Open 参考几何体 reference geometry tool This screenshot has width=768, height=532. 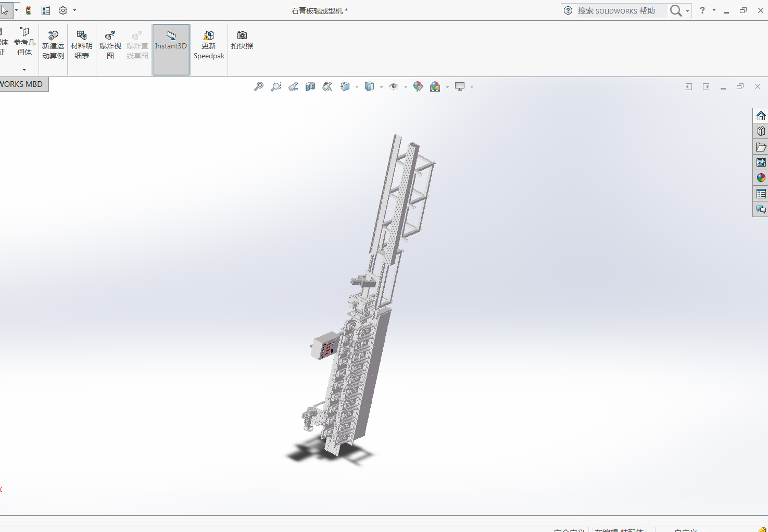point(24,42)
